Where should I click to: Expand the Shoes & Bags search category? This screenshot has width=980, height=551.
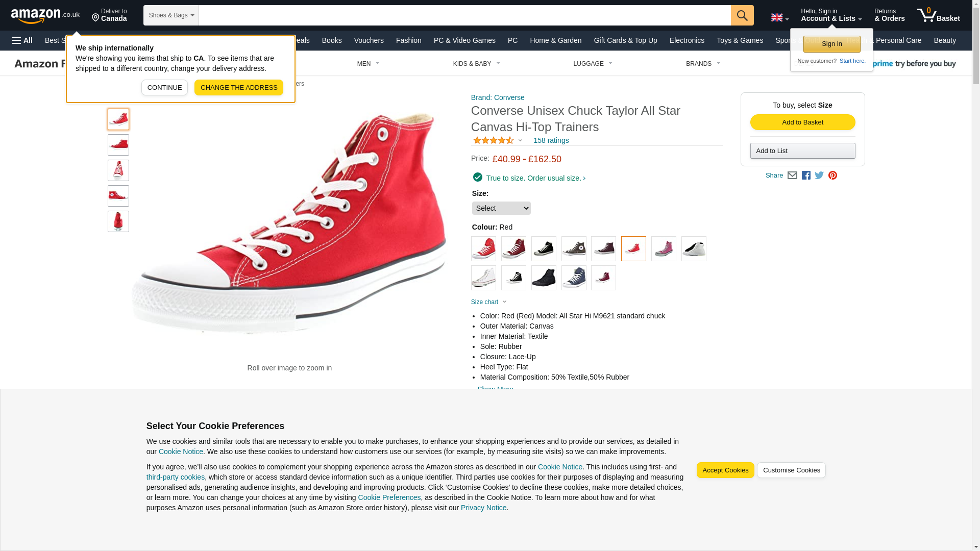click(171, 15)
